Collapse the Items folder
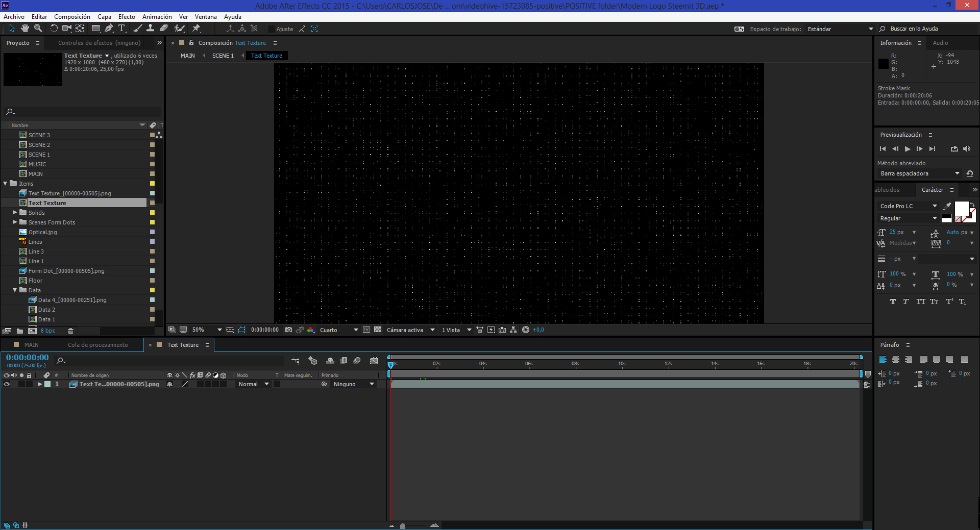 click(6, 184)
